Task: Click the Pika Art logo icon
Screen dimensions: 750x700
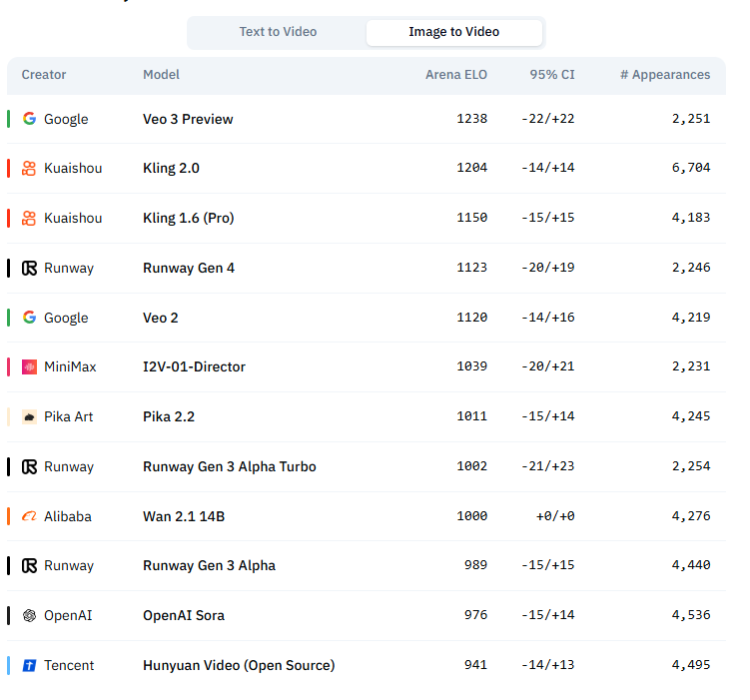Action: 29,417
